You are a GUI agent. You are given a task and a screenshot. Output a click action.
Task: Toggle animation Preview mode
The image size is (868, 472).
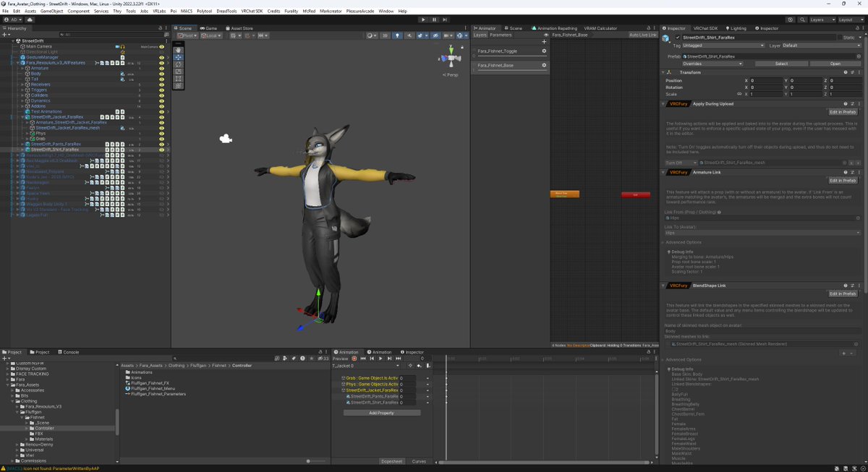[x=340, y=359]
